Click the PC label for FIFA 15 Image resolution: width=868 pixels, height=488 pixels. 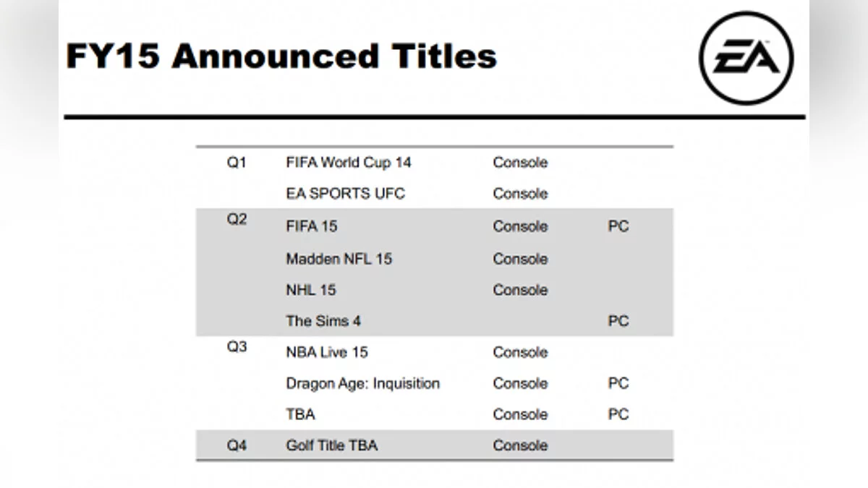[618, 226]
